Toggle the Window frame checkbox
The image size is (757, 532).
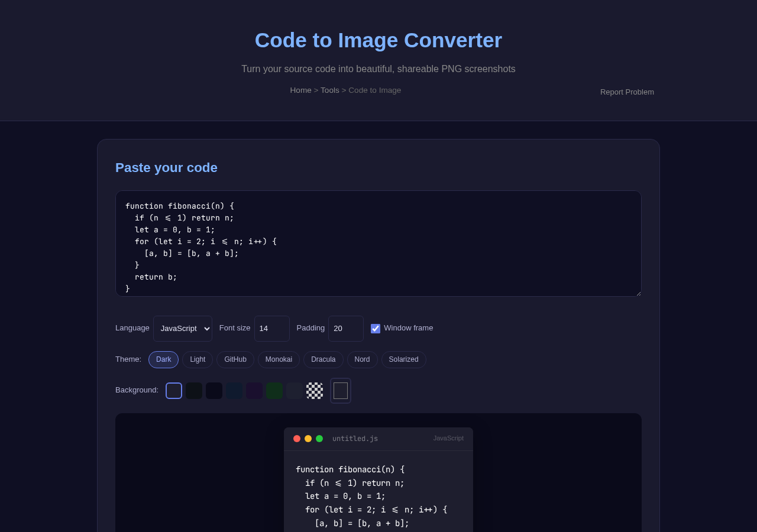pyautogui.click(x=376, y=329)
